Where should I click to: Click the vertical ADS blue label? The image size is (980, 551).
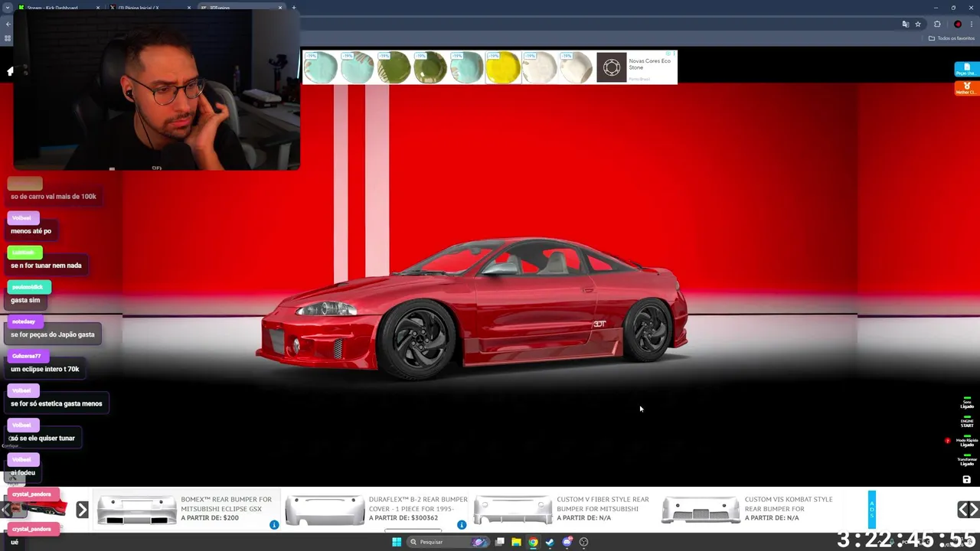[871, 508]
